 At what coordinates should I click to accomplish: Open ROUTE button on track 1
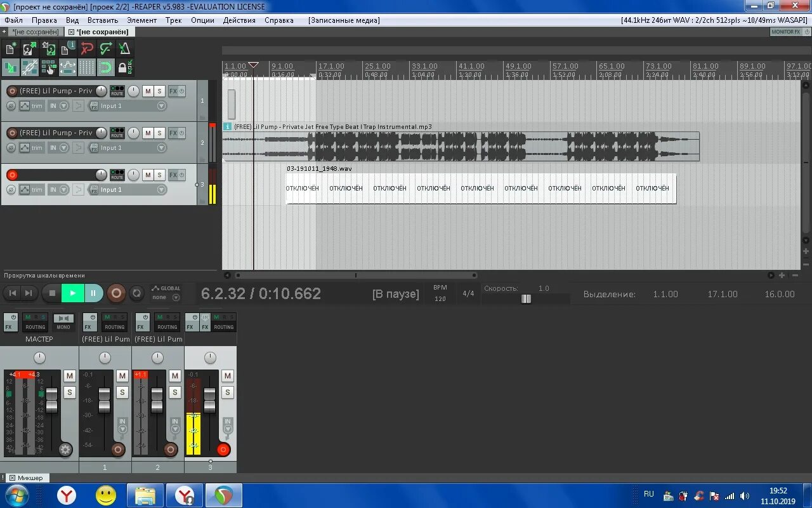117,91
